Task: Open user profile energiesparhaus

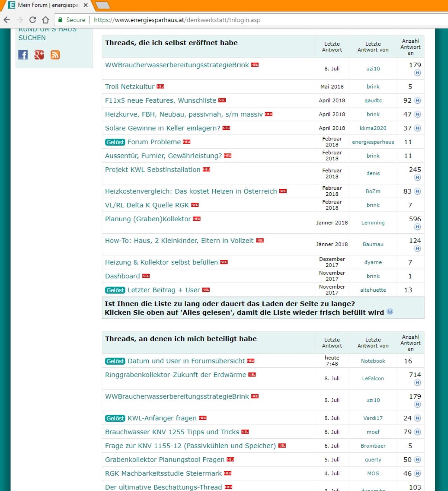Action: pos(373,142)
